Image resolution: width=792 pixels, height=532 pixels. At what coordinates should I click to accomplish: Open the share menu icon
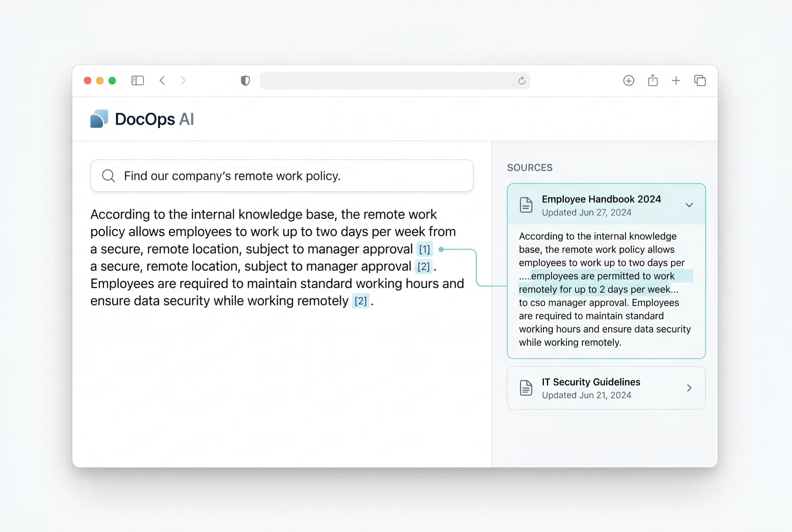tap(653, 80)
